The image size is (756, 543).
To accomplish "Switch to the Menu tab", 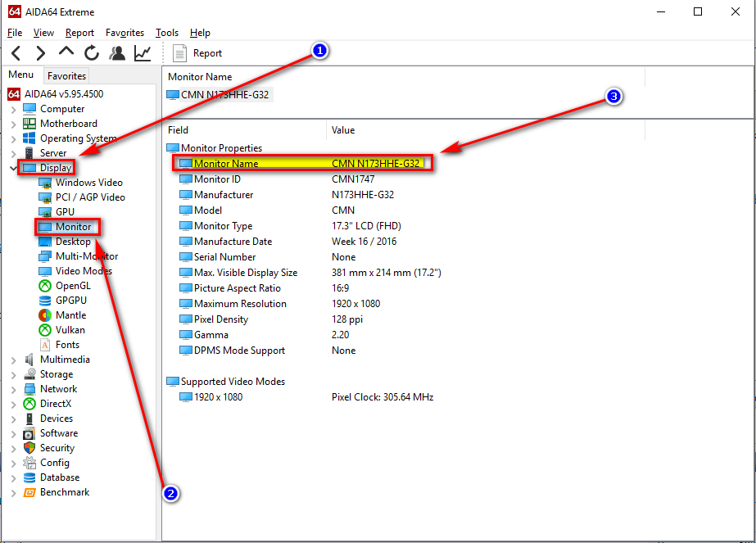I will (x=21, y=75).
